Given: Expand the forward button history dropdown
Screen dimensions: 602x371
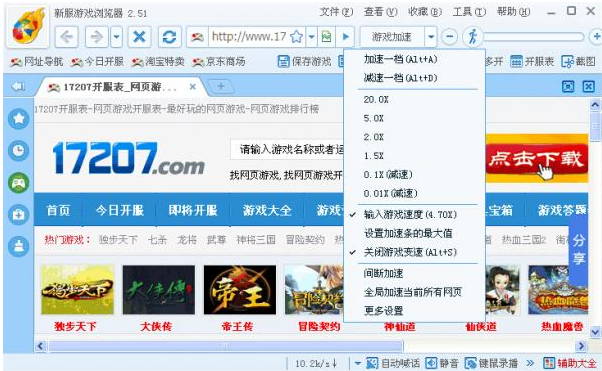Looking at the screenshot, I should pos(116,37).
